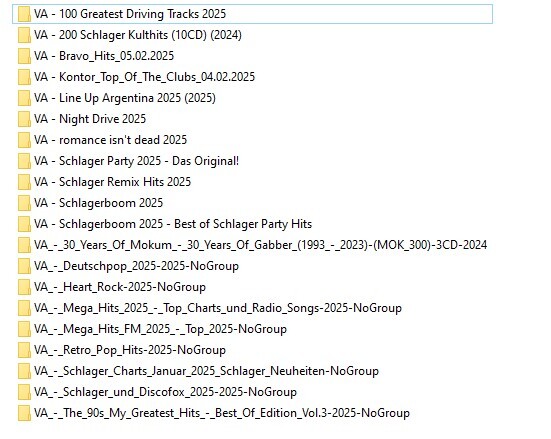
Task: Select "VA - Night Drive 2025" folder name
Action: (90, 119)
